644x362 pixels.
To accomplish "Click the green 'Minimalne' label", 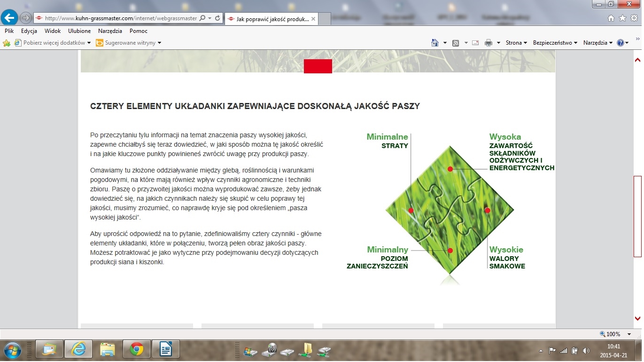I will (x=388, y=137).
